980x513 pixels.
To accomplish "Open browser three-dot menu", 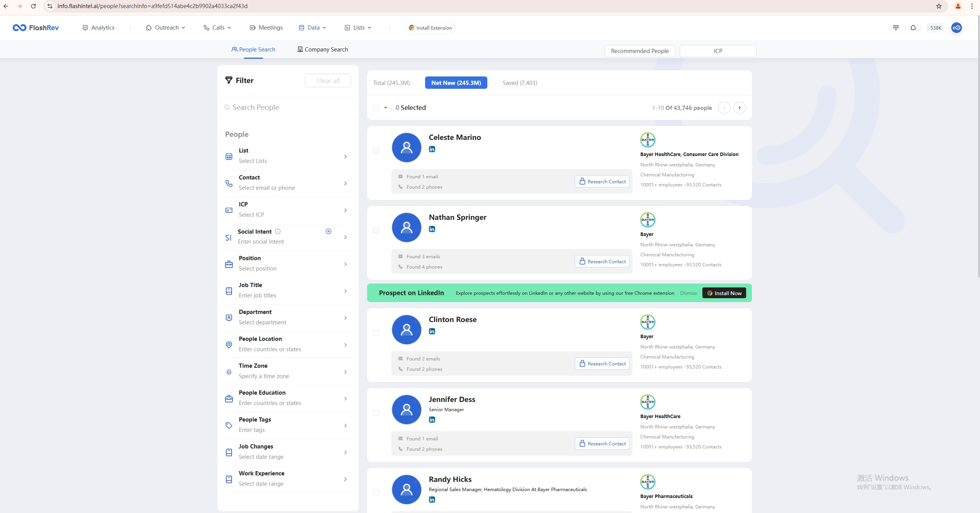I will pos(972,6).
